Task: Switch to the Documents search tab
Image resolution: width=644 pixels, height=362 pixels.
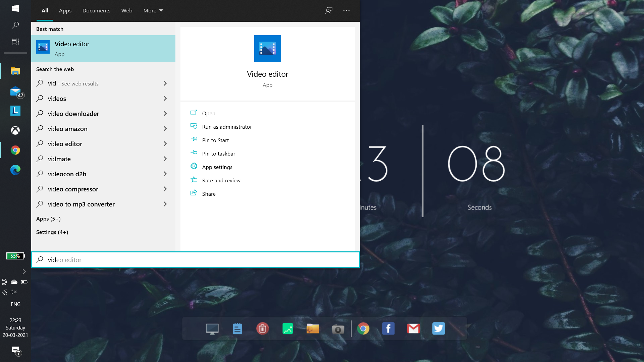Action: [x=96, y=10]
